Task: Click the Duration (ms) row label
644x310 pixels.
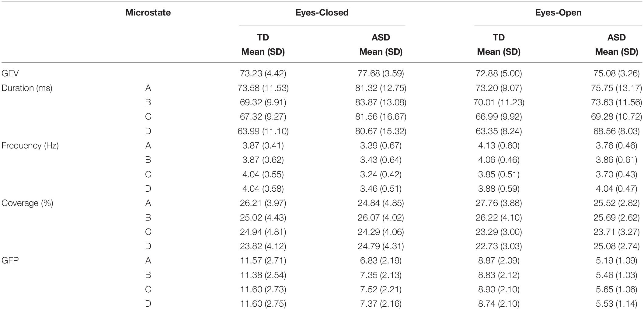Action: [27, 88]
